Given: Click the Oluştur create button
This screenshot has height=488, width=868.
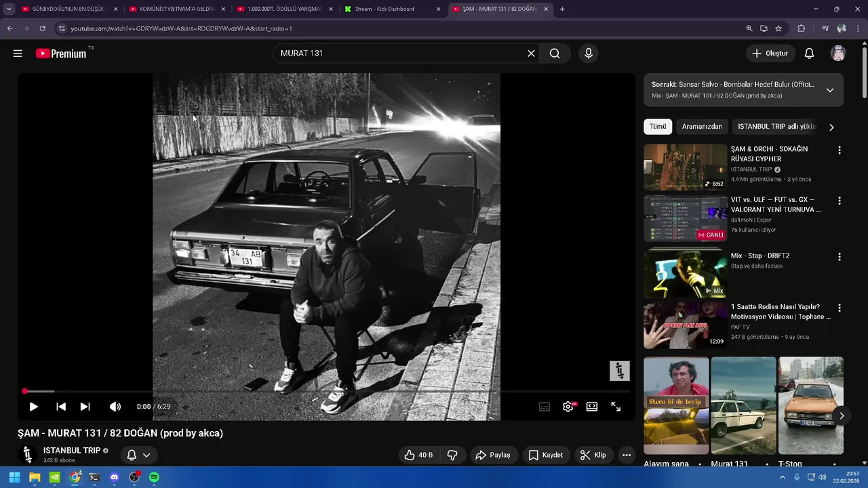Looking at the screenshot, I should pos(770,54).
